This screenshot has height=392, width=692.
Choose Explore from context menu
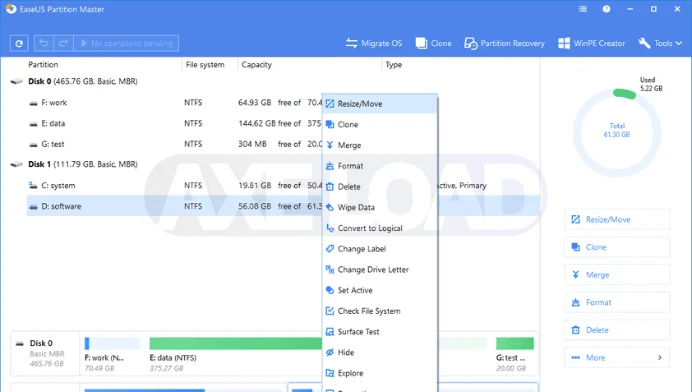click(x=380, y=373)
